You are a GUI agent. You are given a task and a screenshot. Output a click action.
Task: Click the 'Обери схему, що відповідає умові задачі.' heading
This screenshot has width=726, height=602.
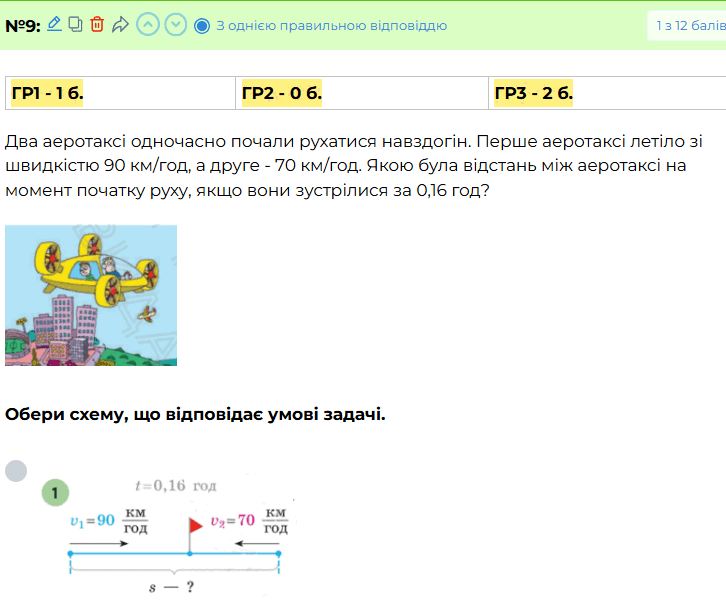pyautogui.click(x=195, y=414)
